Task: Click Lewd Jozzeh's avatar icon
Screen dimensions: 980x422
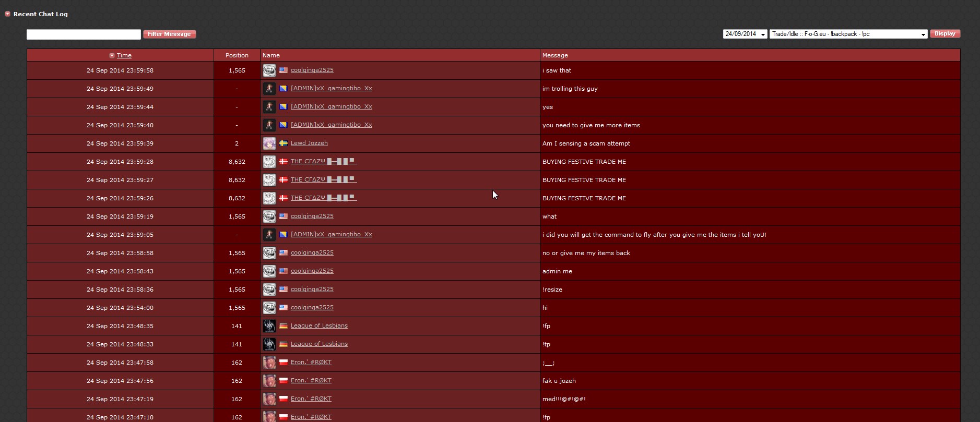Action: point(269,143)
